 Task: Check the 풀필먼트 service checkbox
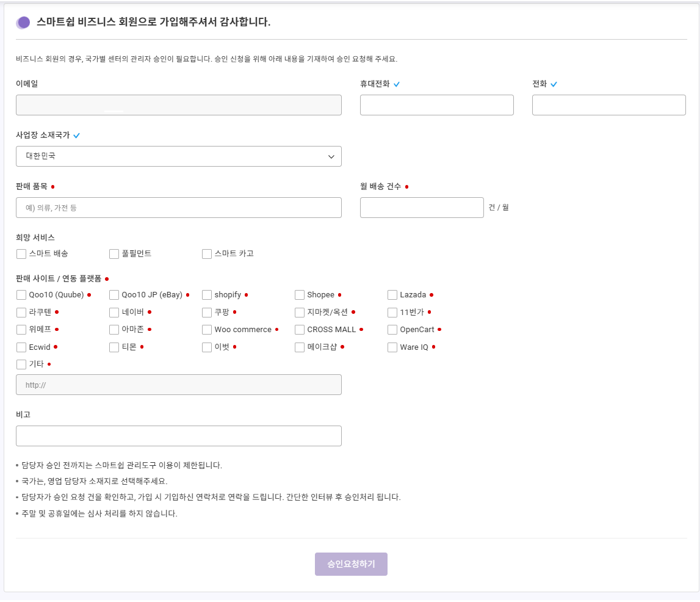pos(114,253)
